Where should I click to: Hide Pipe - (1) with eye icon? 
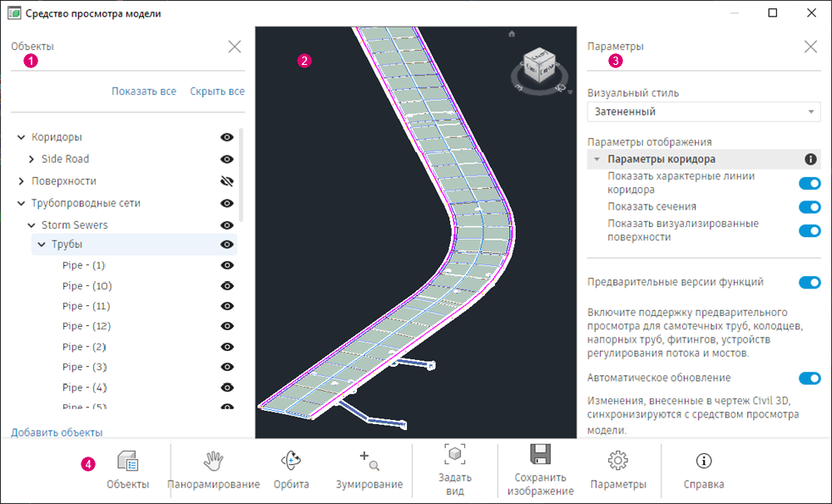point(227,265)
